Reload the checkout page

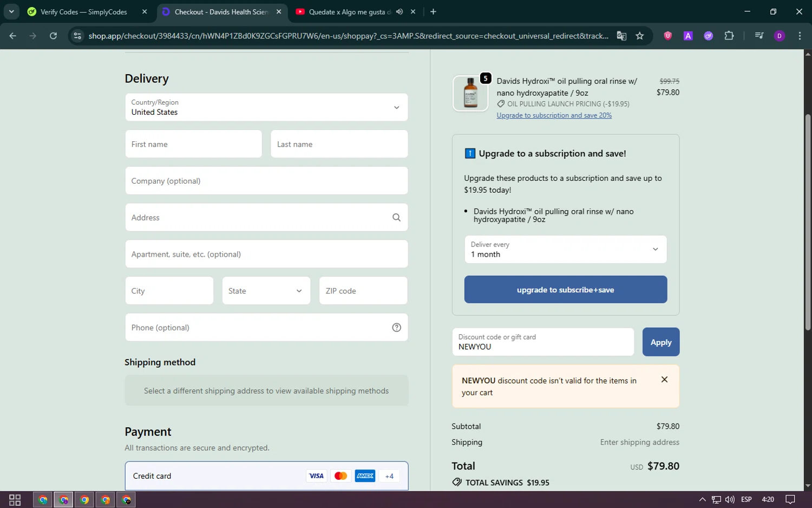[53, 36]
